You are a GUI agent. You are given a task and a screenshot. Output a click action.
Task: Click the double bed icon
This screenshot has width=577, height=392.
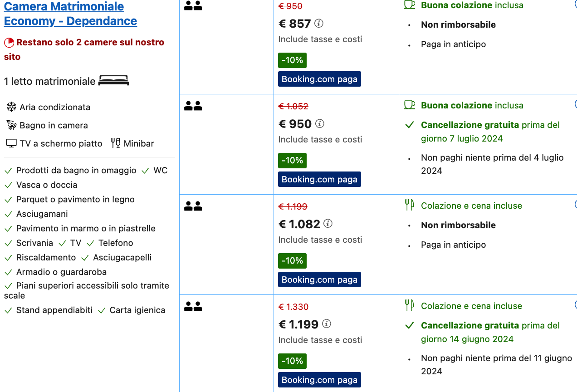coord(113,81)
